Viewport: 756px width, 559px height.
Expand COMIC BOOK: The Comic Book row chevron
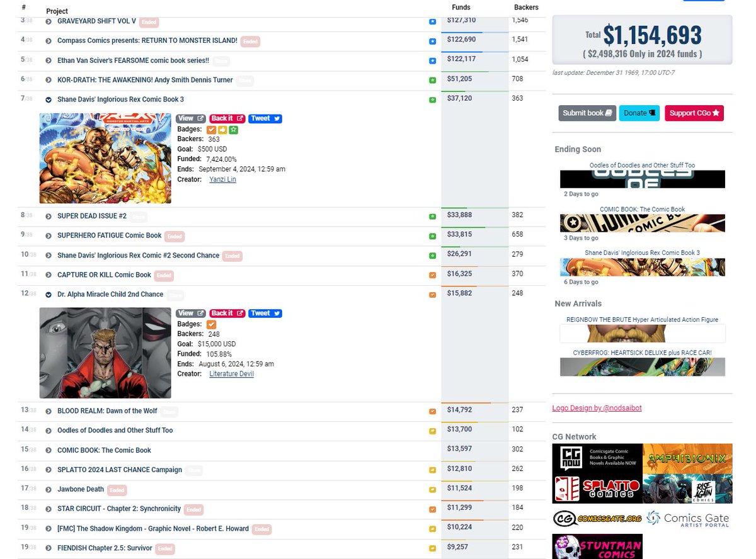(x=49, y=450)
